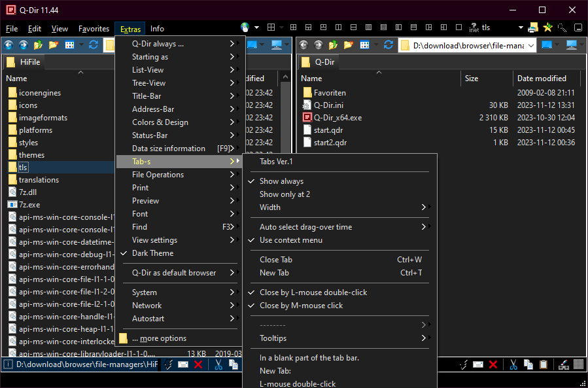588x388 pixels.
Task: Click the refresh icon in the right pane toolbar
Action: click(x=389, y=45)
